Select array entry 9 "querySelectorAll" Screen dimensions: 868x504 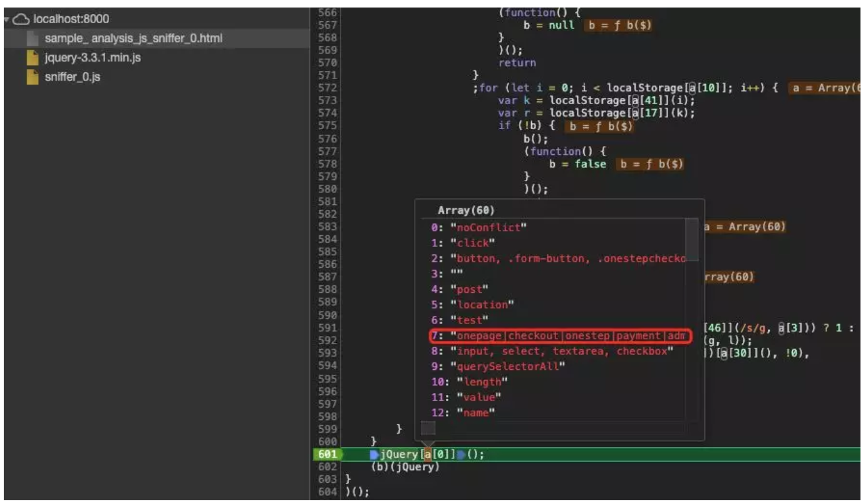coord(499,367)
